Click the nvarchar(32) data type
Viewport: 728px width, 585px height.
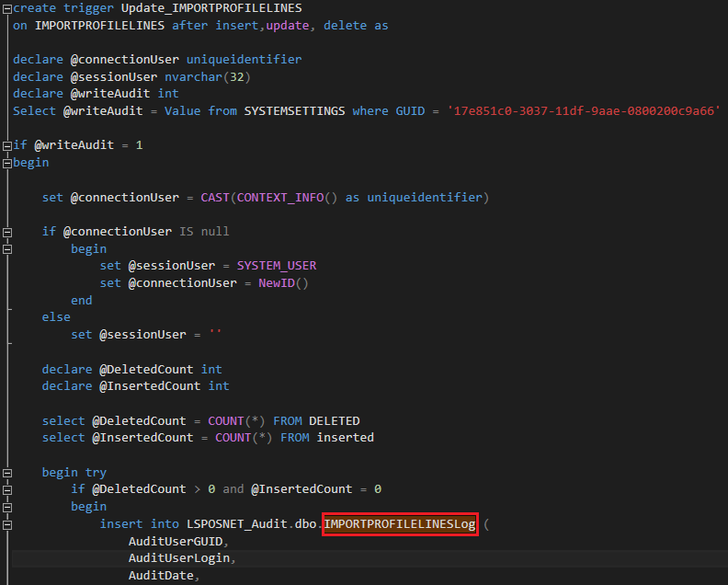click(x=208, y=76)
